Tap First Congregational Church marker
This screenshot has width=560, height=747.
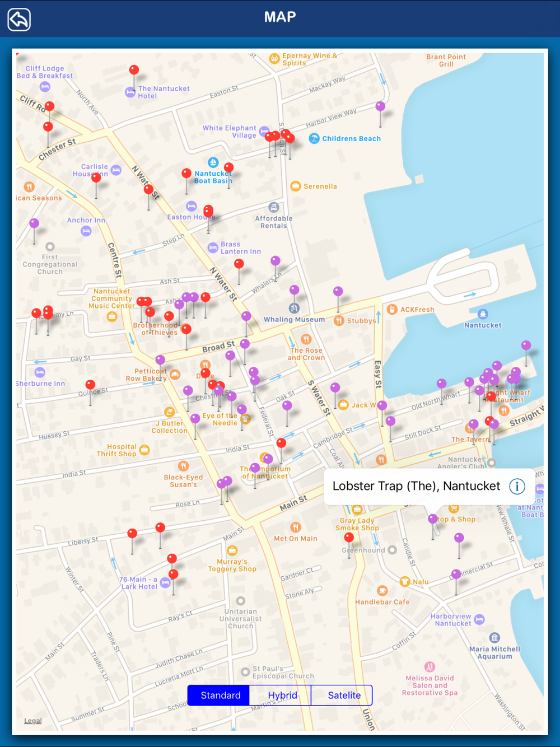pyautogui.click(x=50, y=246)
